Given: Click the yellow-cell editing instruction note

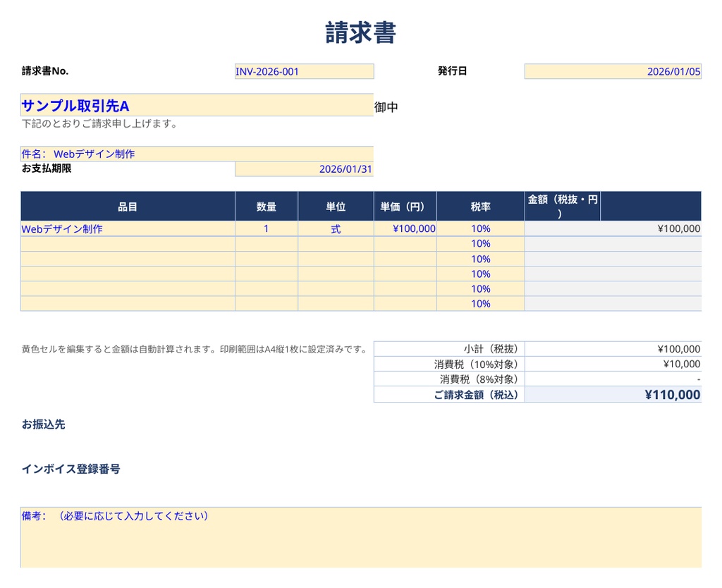Looking at the screenshot, I should click(x=194, y=349).
